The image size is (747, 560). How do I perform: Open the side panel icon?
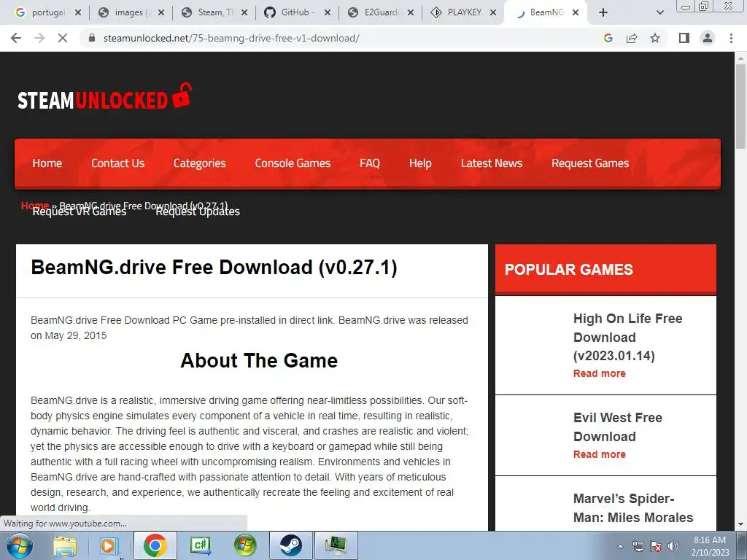[x=684, y=38]
